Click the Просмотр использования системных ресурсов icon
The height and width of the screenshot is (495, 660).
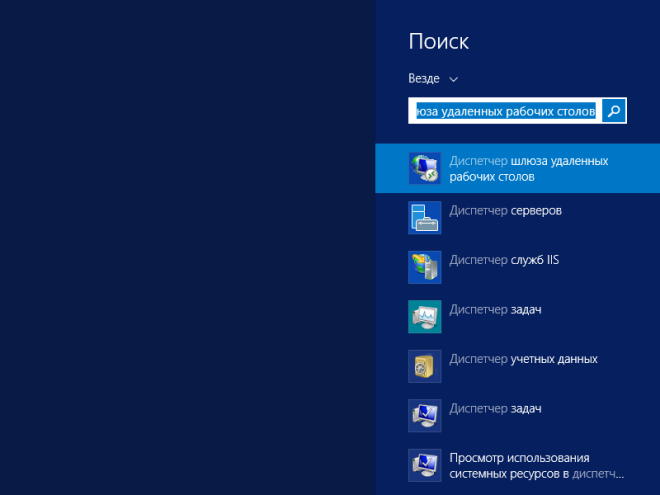tap(424, 465)
